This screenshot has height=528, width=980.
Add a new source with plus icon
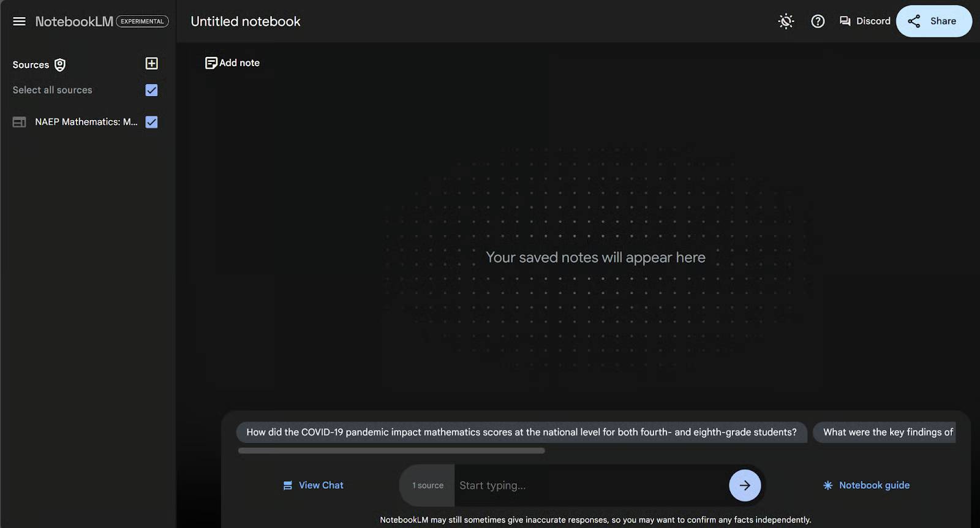coord(151,64)
